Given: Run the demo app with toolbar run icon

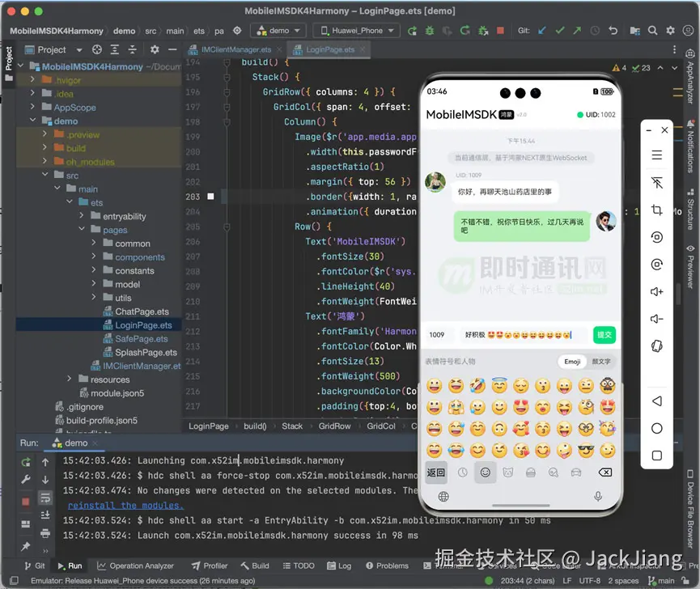Looking at the screenshot, I should click(x=412, y=31).
